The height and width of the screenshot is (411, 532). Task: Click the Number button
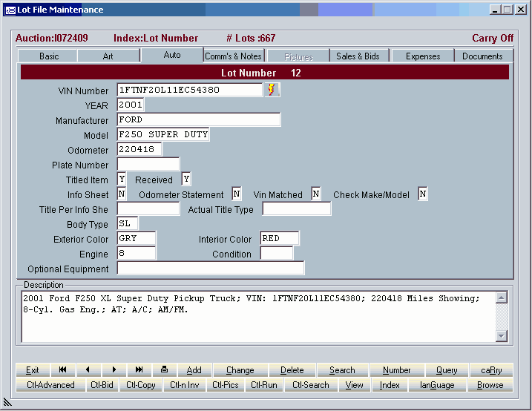pyautogui.click(x=397, y=370)
